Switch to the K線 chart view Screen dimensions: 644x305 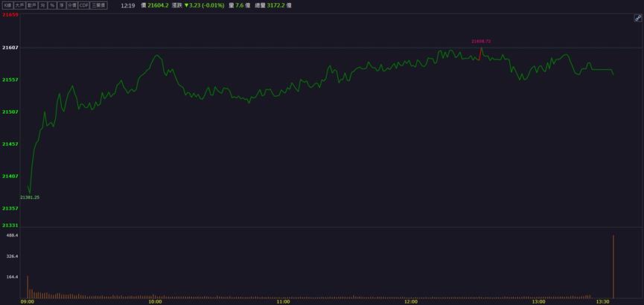(x=7, y=6)
